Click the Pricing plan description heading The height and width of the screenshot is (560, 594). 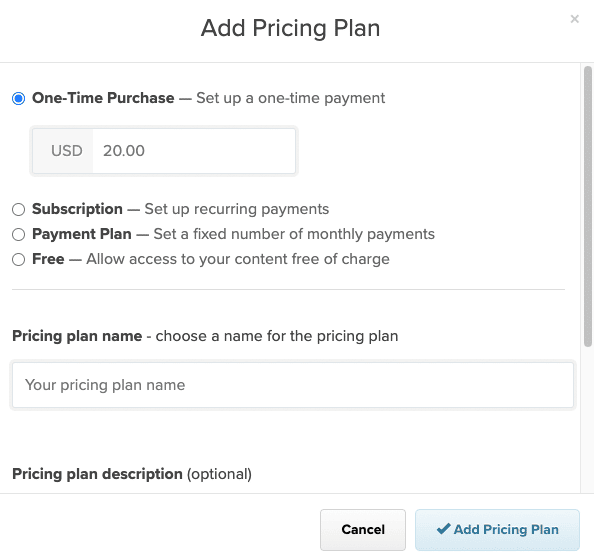tap(97, 474)
